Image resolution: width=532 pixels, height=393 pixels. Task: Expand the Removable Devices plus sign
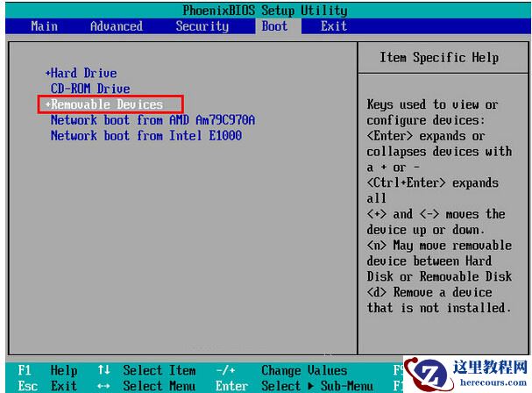point(48,104)
